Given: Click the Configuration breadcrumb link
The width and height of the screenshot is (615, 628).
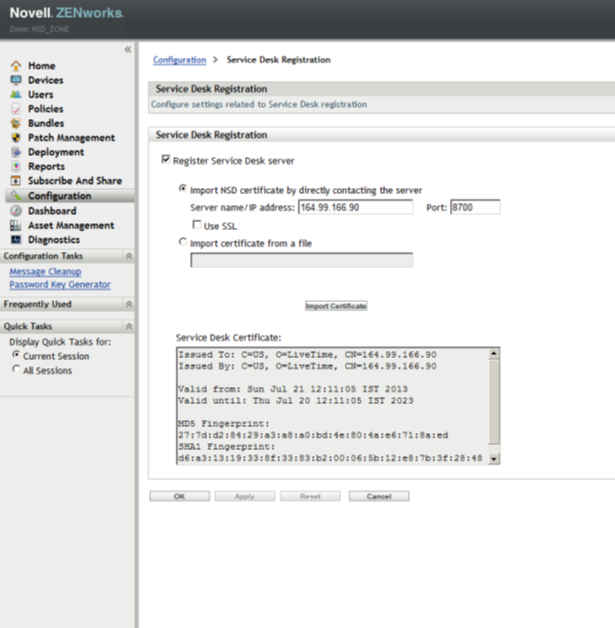Looking at the screenshot, I should tap(179, 60).
